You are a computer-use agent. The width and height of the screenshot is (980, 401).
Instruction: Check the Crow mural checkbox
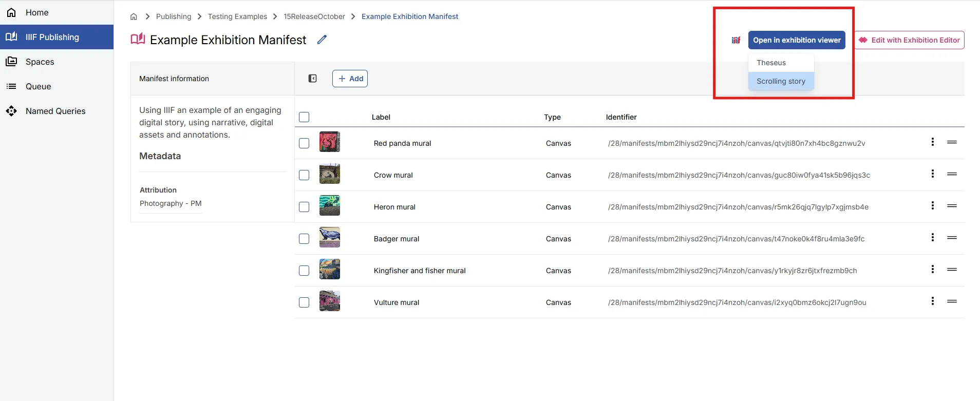pyautogui.click(x=304, y=175)
